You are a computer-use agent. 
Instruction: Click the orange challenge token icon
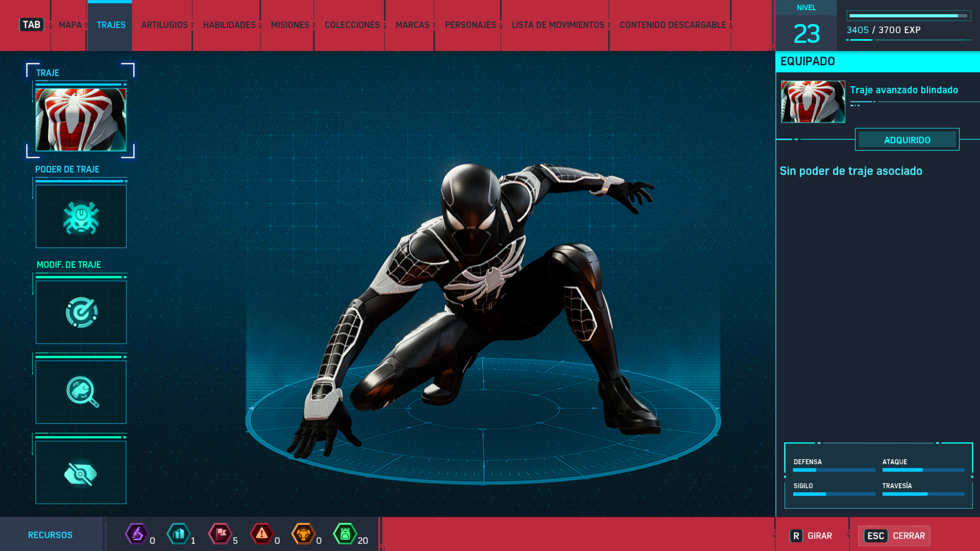304,534
